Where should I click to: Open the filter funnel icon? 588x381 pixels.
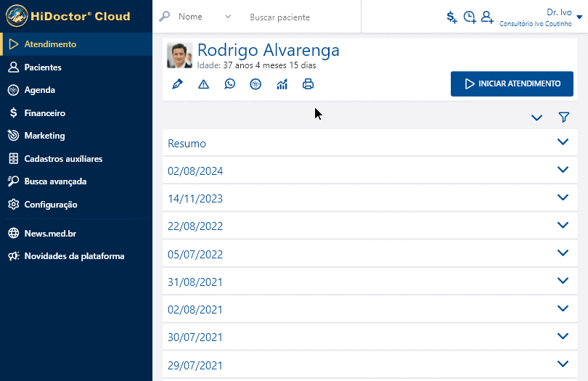pos(563,118)
